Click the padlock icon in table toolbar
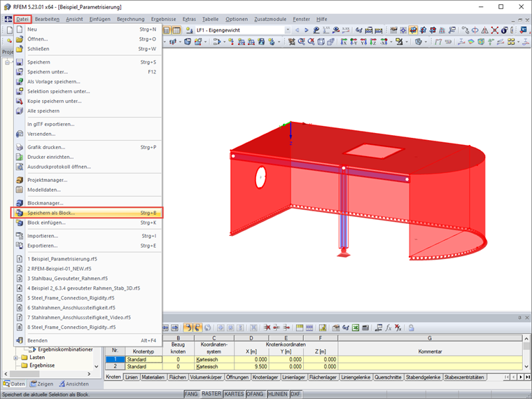Screen dimensions: 532x399 tap(411, 328)
